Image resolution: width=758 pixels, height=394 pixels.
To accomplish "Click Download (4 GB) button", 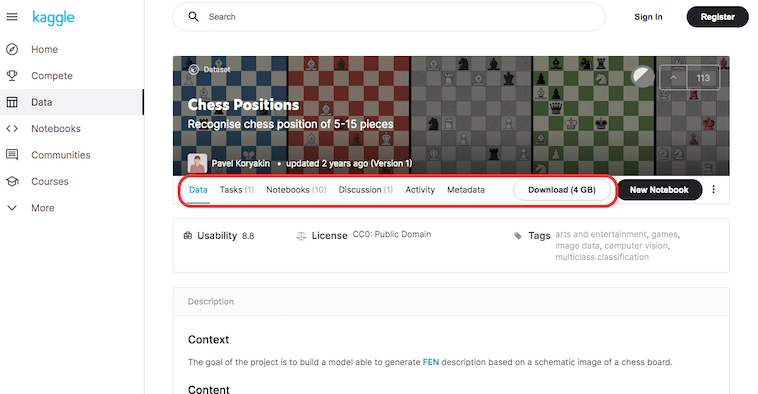I will (562, 190).
